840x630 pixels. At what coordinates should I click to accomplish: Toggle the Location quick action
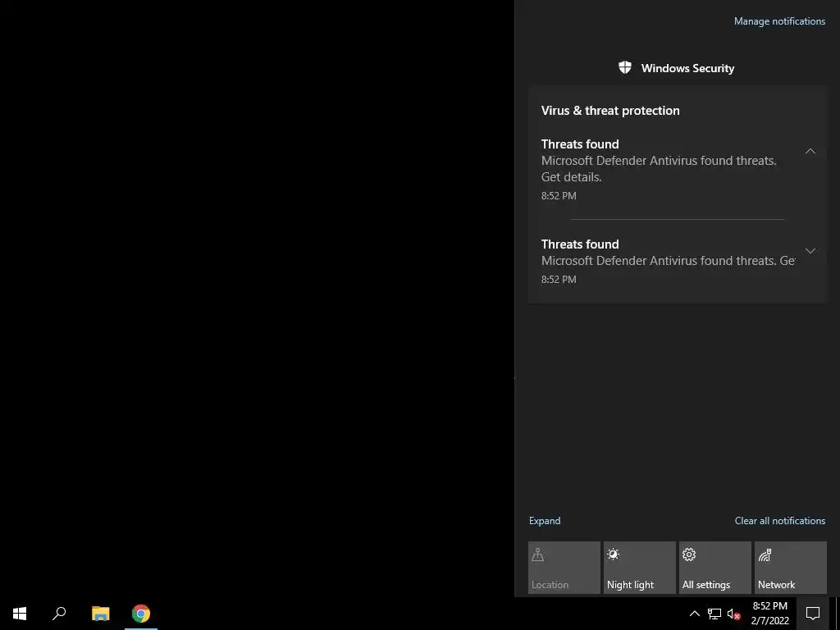(x=564, y=568)
